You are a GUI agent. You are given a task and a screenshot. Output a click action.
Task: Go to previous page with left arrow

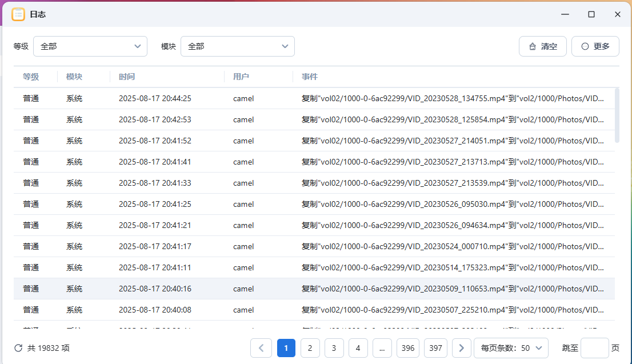pos(261,348)
